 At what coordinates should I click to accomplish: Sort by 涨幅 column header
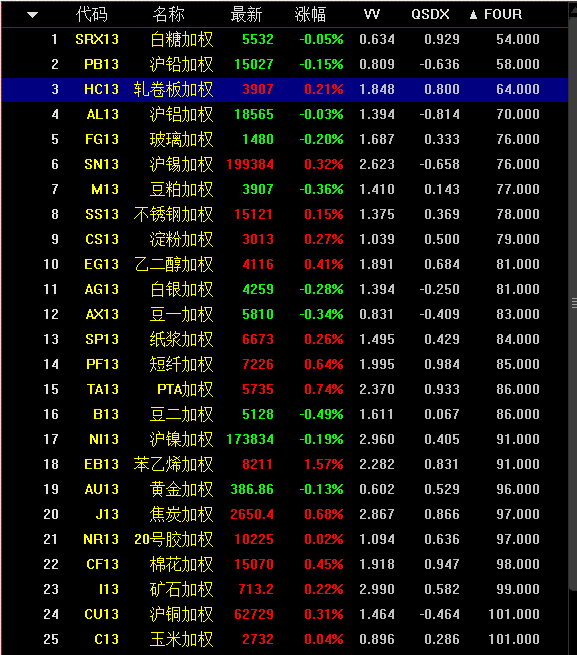[310, 15]
